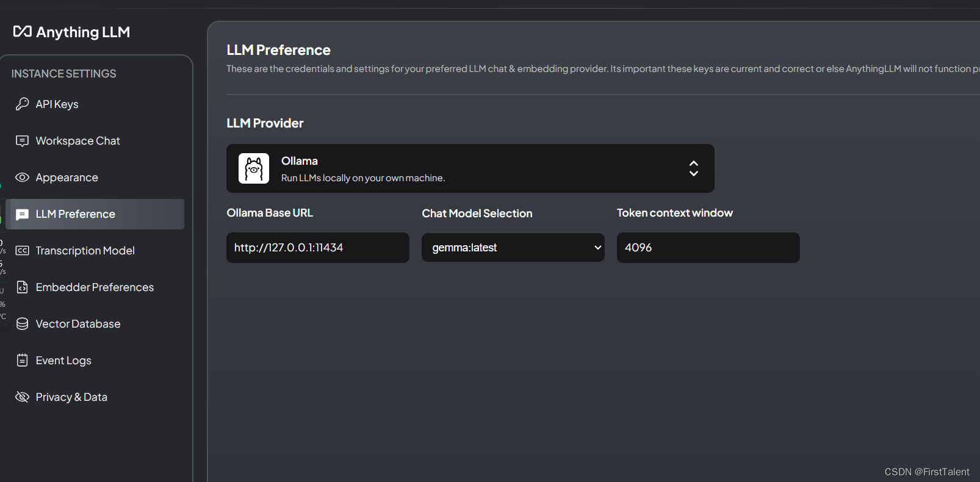Screen dimensions: 980x482
Task: Click the LLM Preference page heading
Action: click(x=279, y=50)
